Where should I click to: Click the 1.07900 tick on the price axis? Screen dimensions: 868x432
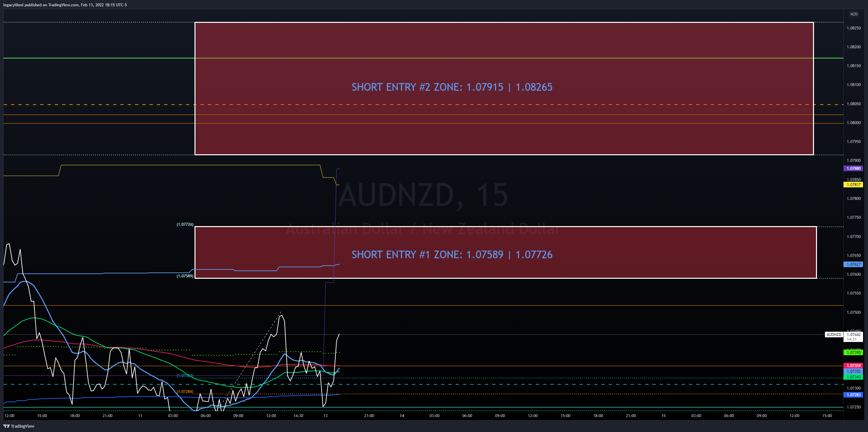853,161
